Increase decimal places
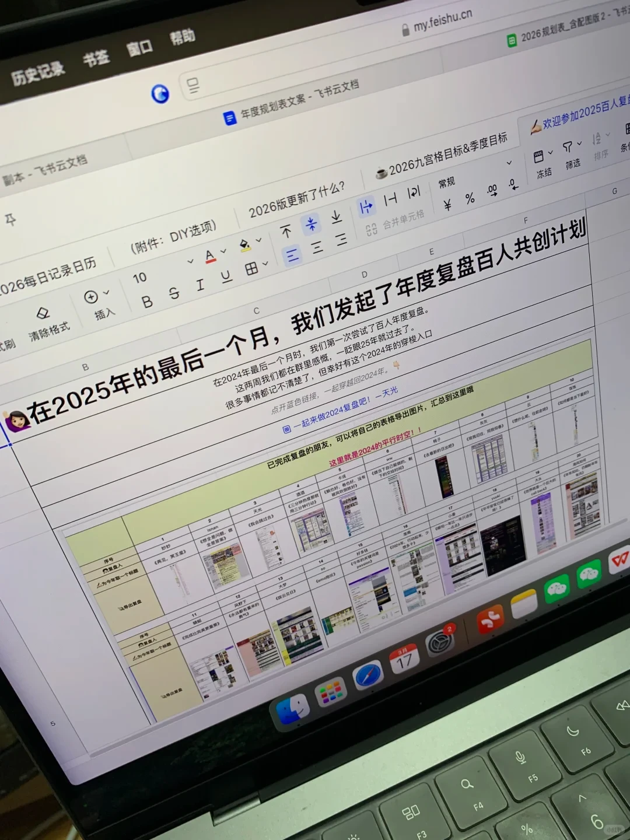Screen dimensions: 630x840 tap(492, 190)
